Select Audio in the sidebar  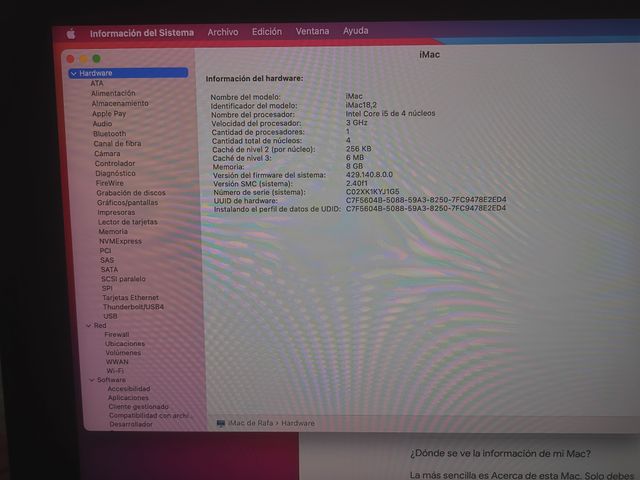(102, 124)
